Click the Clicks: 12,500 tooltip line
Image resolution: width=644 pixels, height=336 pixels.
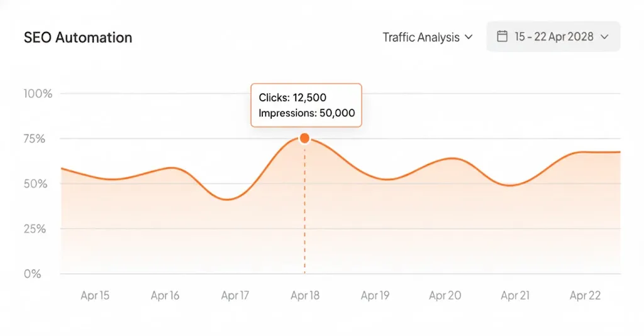point(292,97)
